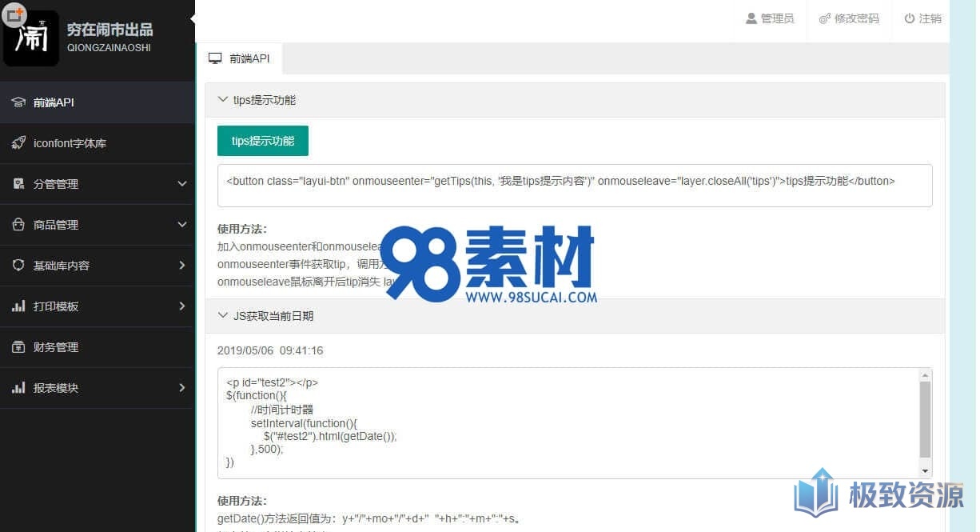Click the wallet icon beside 财务管理
980x532 pixels.
click(x=18, y=347)
